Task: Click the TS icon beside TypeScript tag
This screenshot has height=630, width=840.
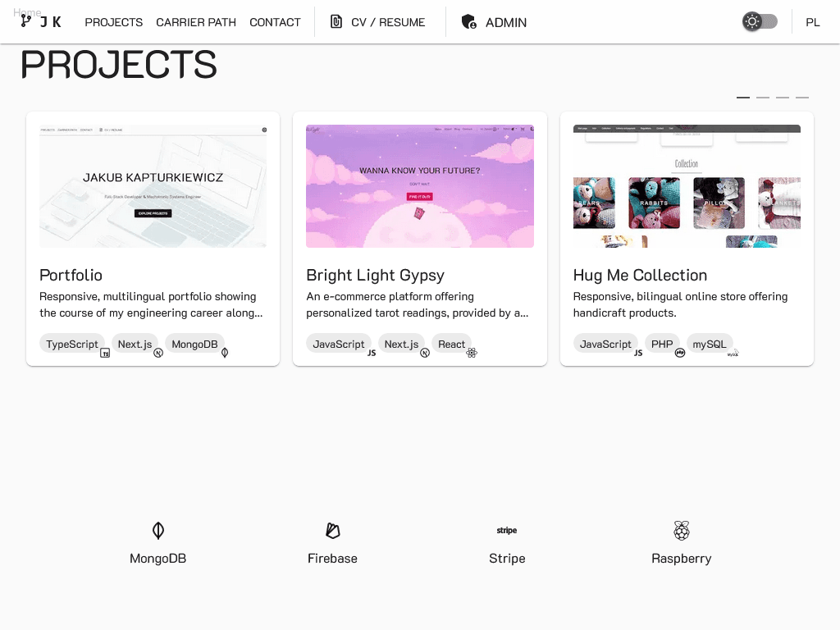Action: pyautogui.click(x=105, y=353)
